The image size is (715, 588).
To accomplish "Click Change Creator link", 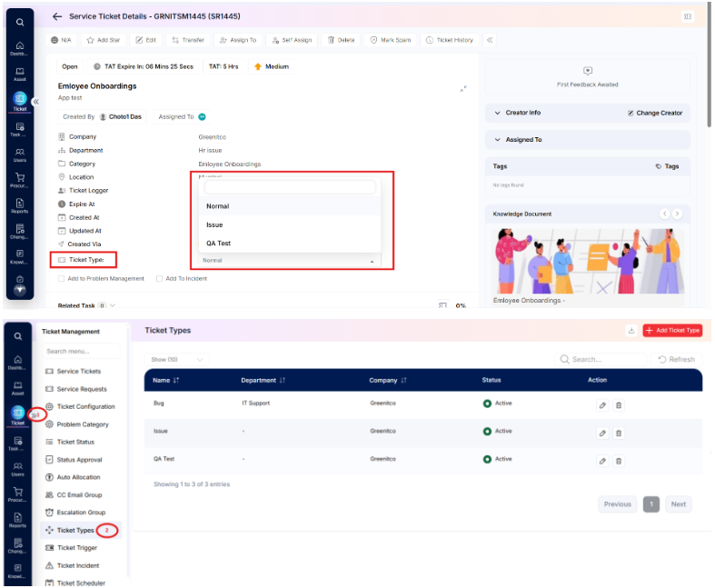I will 655,113.
